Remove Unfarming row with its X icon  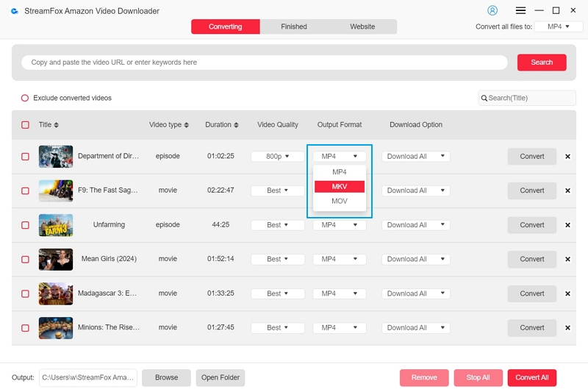pyautogui.click(x=567, y=225)
